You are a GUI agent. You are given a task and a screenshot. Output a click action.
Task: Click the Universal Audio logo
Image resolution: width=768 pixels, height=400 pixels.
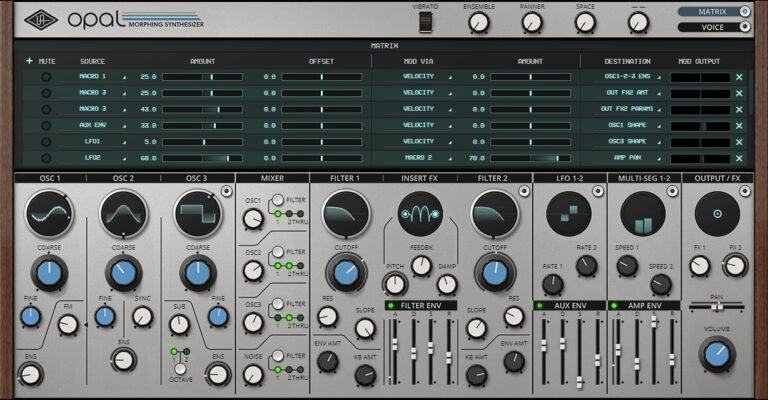(x=41, y=20)
